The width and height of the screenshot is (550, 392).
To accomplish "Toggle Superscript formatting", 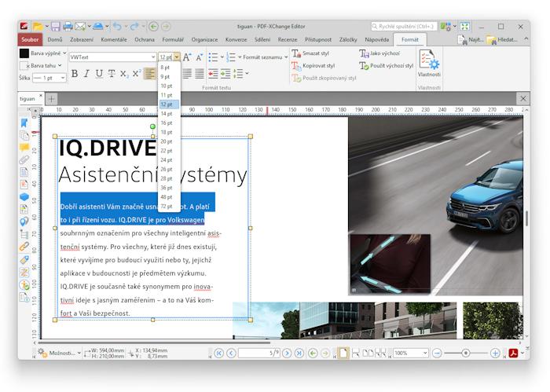I will pyautogui.click(x=137, y=74).
